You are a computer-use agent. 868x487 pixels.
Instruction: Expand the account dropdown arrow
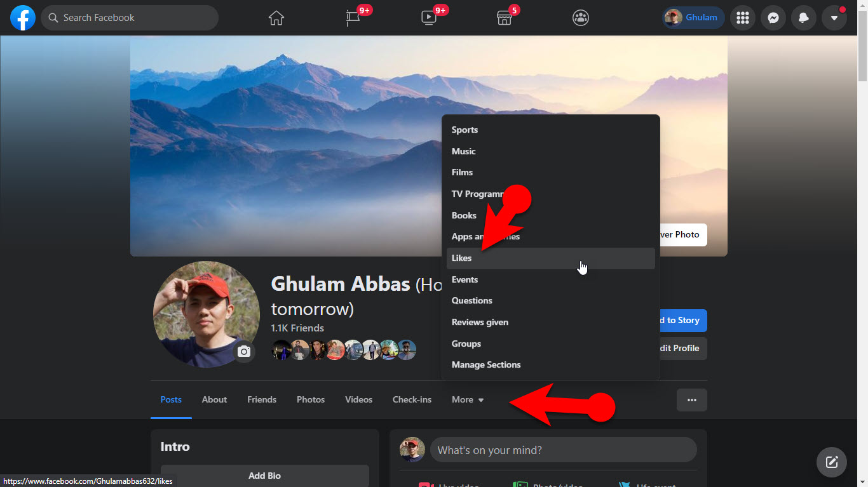click(834, 18)
